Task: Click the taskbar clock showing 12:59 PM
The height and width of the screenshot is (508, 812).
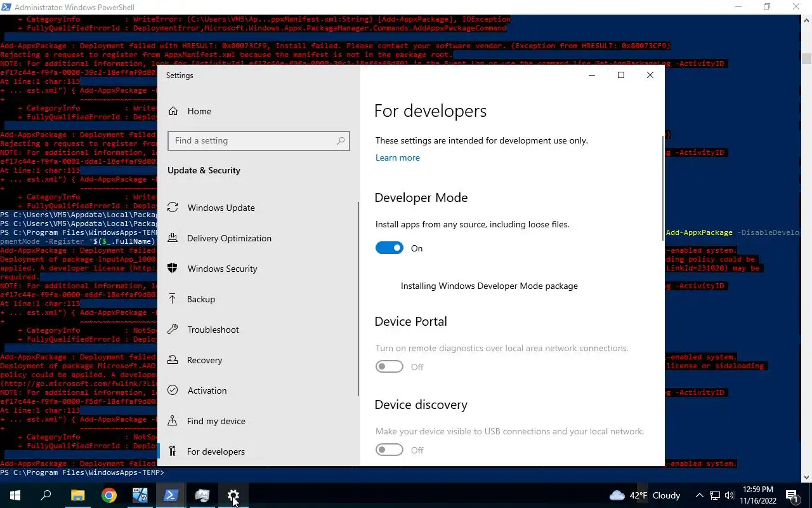Action: click(757, 495)
